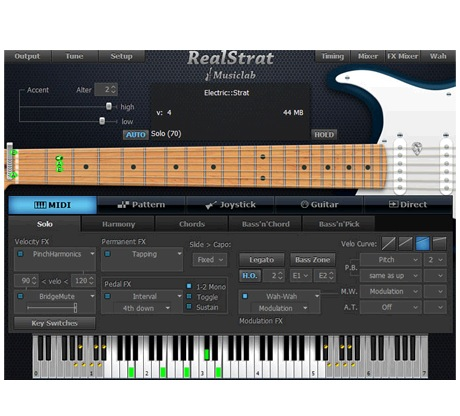
Task: Adjust the Accent low slider
Action: pos(102,121)
